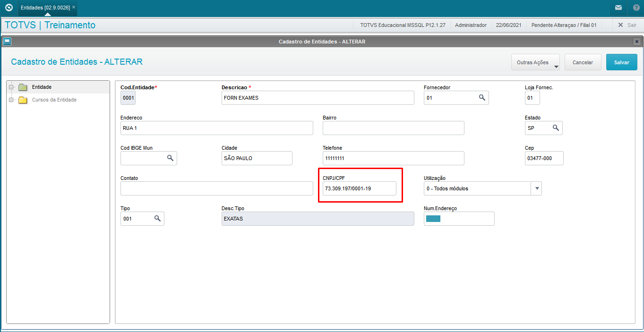
Task: Open the Utilização dropdown arrow
Action: pyautogui.click(x=536, y=188)
